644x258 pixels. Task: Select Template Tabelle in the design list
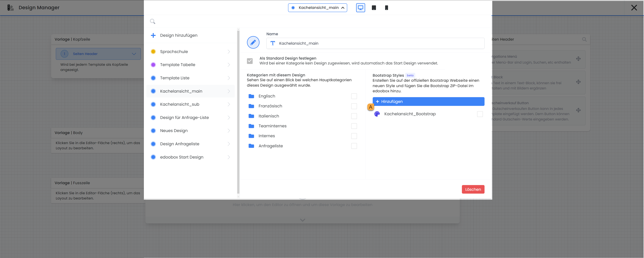pyautogui.click(x=178, y=65)
